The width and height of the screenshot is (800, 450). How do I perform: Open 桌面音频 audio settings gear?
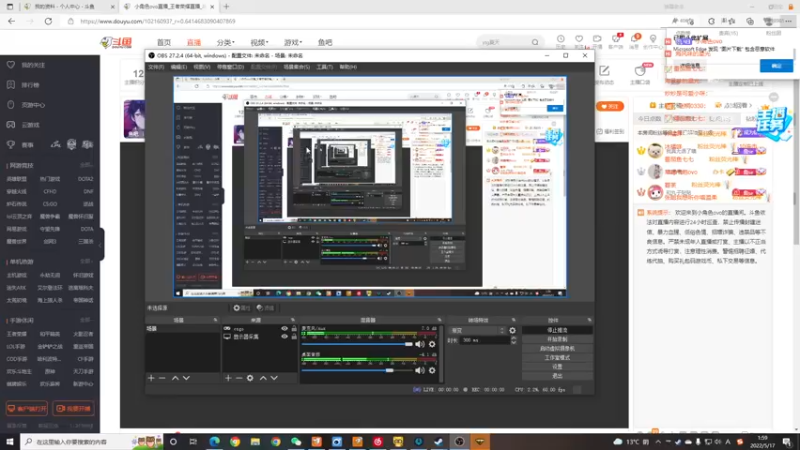[x=432, y=370]
